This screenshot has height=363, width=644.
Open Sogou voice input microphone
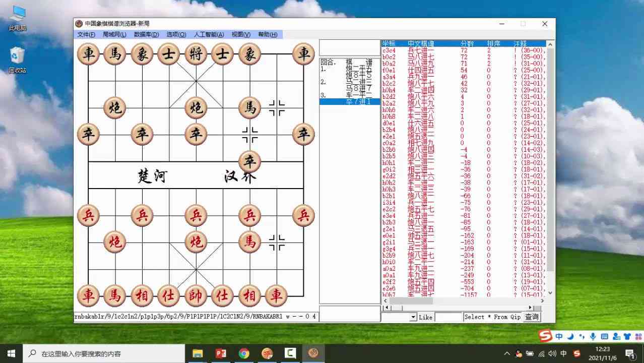coord(593,336)
